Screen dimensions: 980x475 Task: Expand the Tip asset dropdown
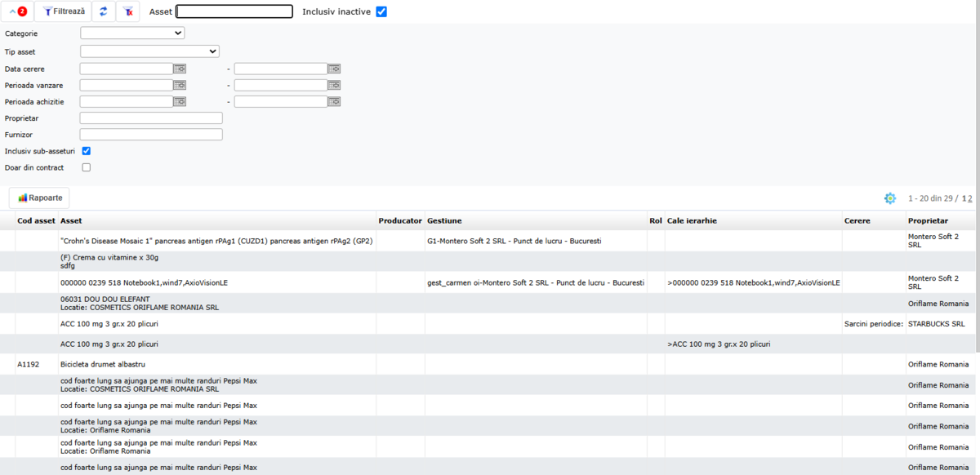[x=149, y=51]
